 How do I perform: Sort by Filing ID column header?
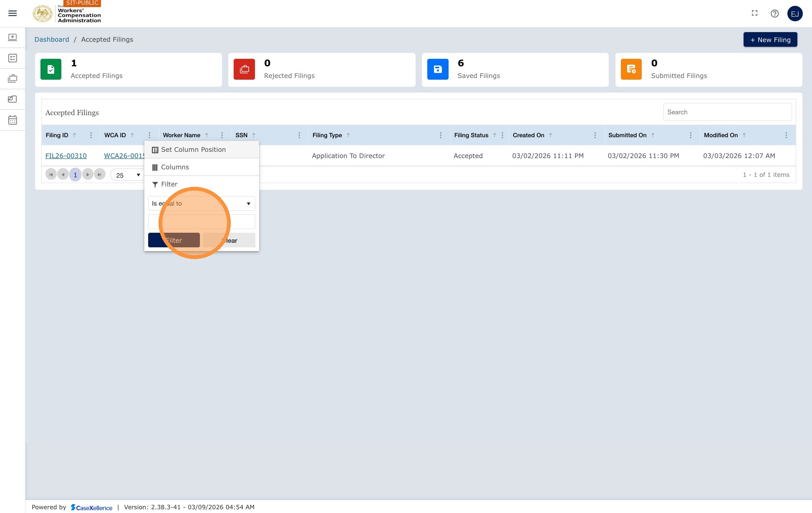click(x=57, y=135)
